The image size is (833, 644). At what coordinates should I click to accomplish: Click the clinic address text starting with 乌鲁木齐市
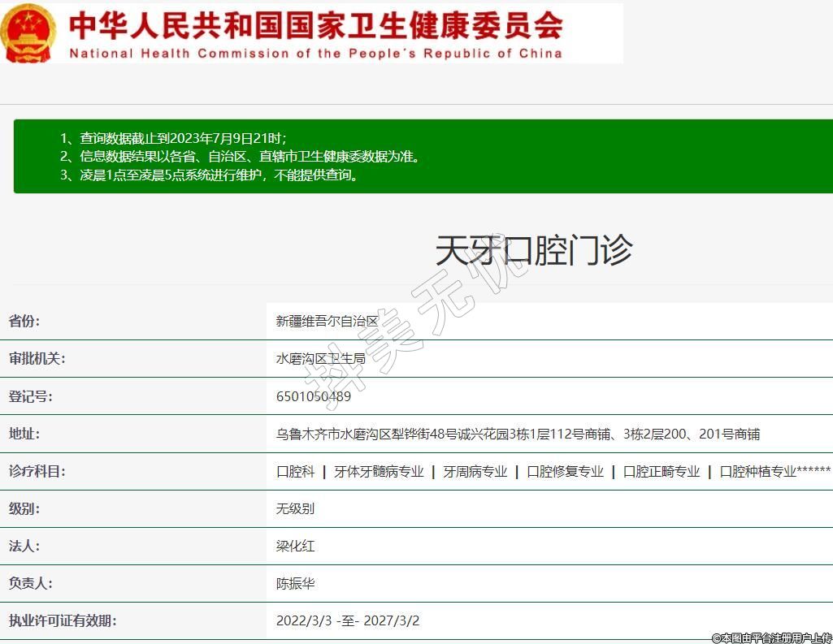[518, 434]
